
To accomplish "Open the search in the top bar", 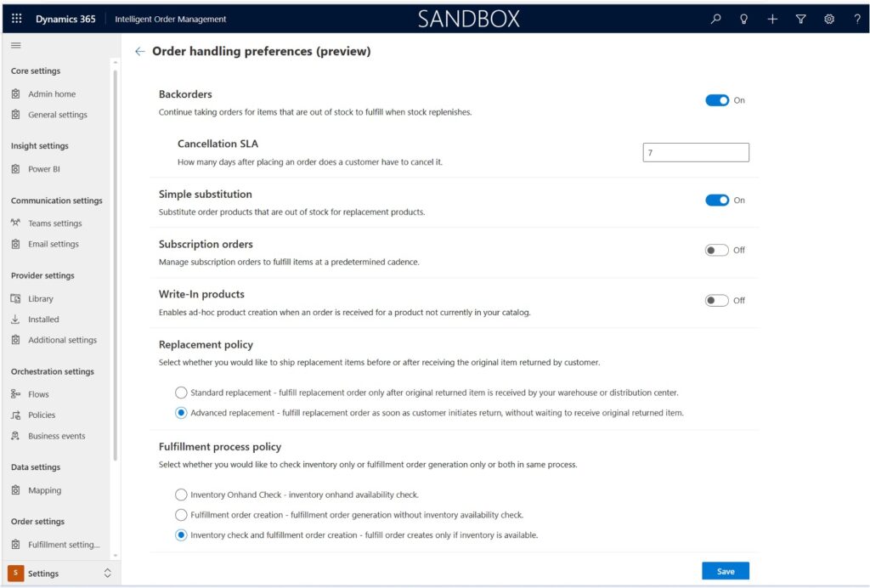I will [715, 18].
